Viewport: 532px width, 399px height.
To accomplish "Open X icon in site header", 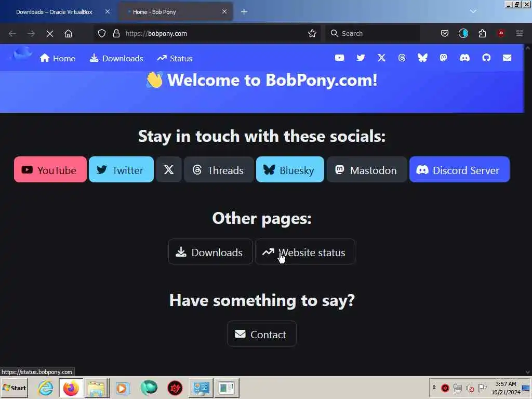I will point(381,58).
